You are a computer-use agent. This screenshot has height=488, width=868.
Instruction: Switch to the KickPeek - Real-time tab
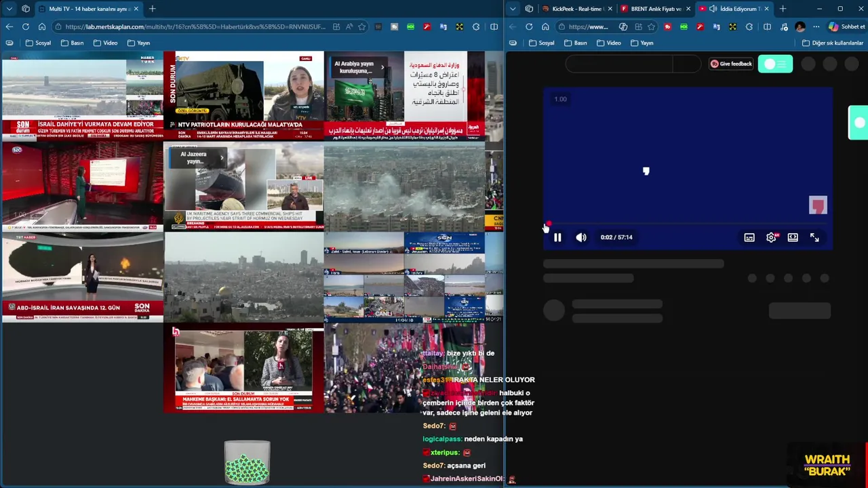coord(576,9)
